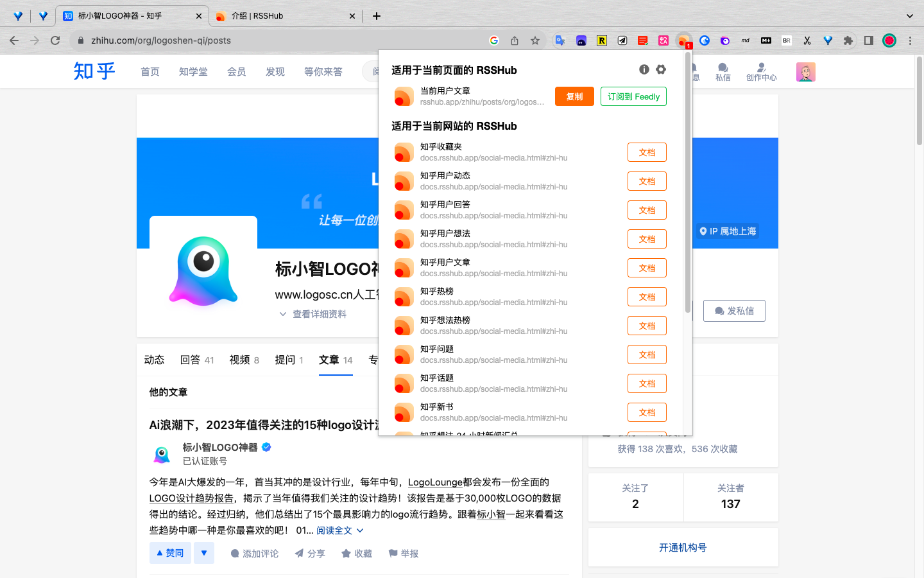Click the 关注者 137 followers count

click(730, 496)
